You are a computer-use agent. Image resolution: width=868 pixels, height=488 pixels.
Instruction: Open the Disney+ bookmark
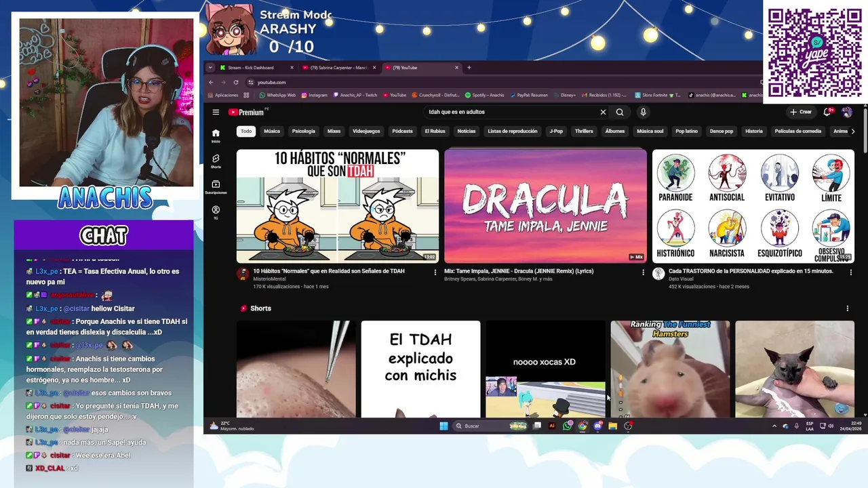564,96
